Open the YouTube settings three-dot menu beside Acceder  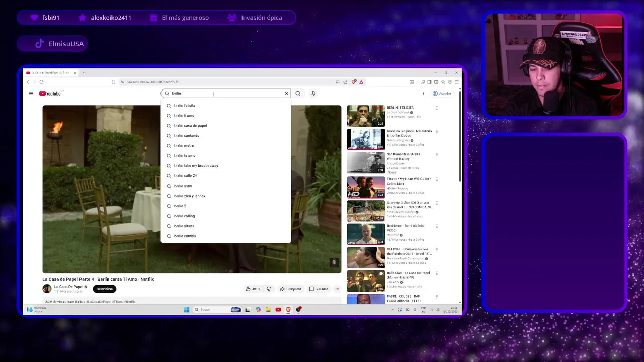click(424, 93)
